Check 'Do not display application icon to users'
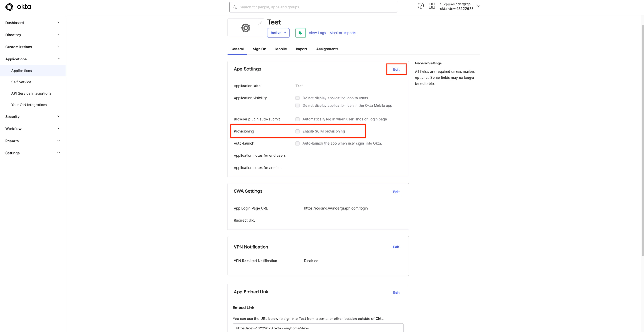644x332 pixels. [x=297, y=98]
